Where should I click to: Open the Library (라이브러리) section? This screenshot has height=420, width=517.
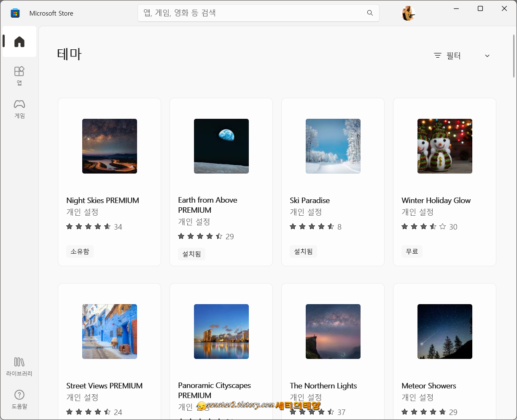coord(19,366)
